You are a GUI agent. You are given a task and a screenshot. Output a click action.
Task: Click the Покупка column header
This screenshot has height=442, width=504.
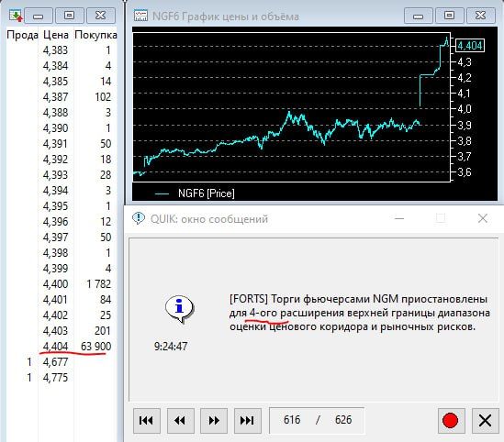[x=95, y=35]
